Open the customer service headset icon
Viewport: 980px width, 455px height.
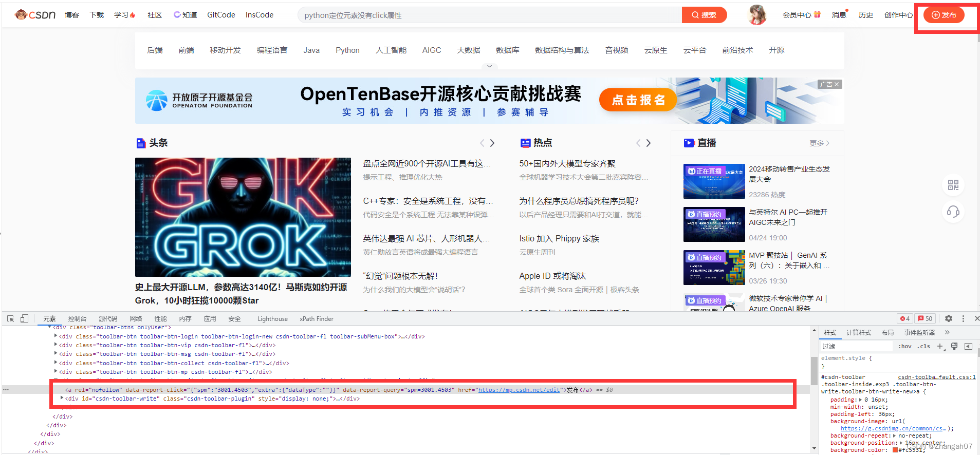coord(953,212)
